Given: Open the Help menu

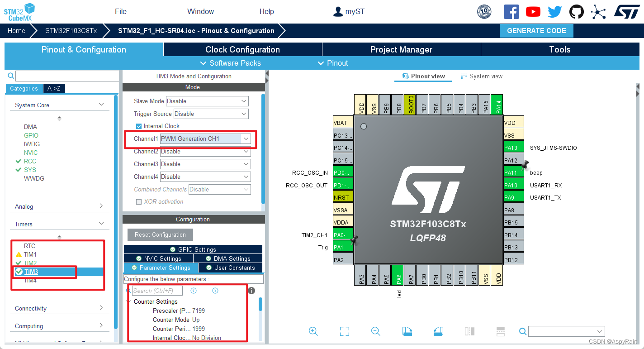Looking at the screenshot, I should (x=267, y=11).
